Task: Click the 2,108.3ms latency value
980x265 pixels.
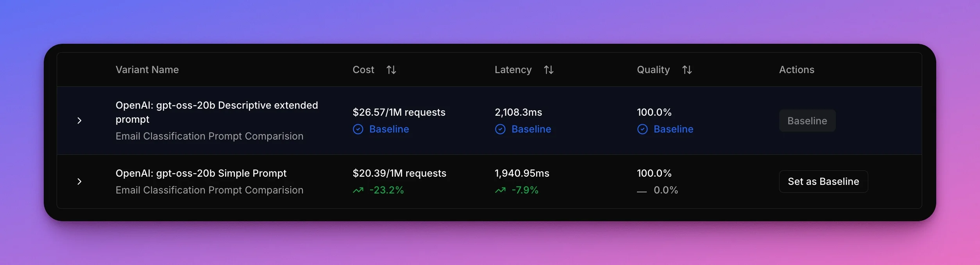Action: tap(518, 113)
